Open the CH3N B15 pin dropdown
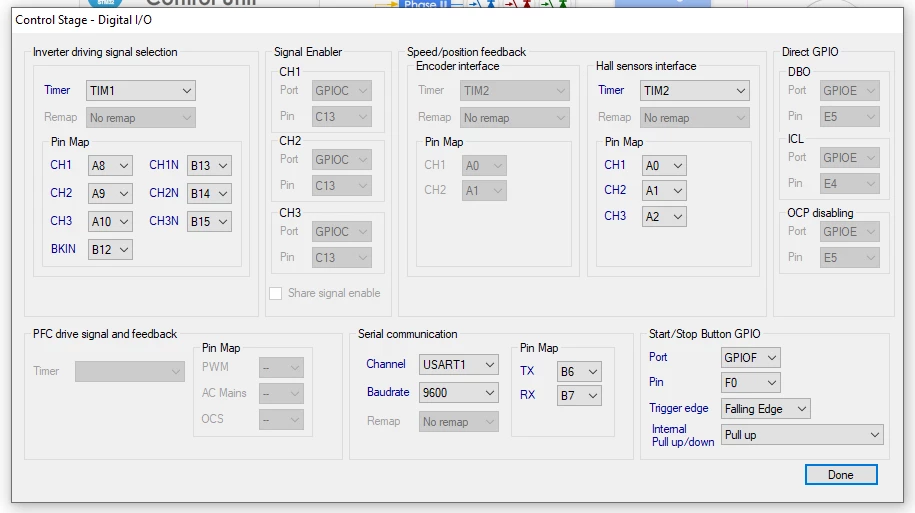 209,222
